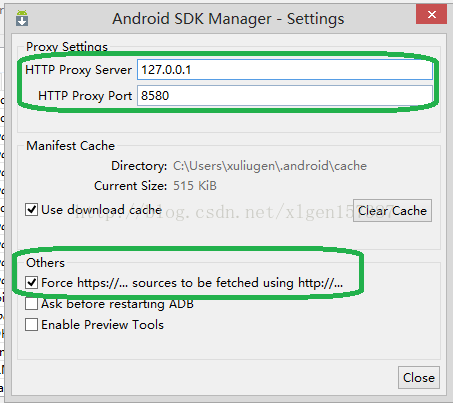Screen dimensions: 453x403
Task: Click the Proxy Settings group heading
Action: click(67, 47)
